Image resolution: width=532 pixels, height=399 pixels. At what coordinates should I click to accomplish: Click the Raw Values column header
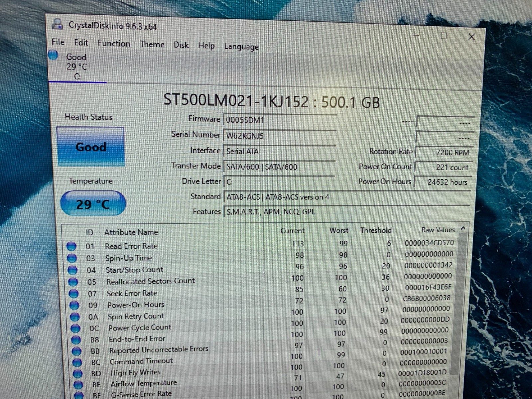pyautogui.click(x=438, y=230)
